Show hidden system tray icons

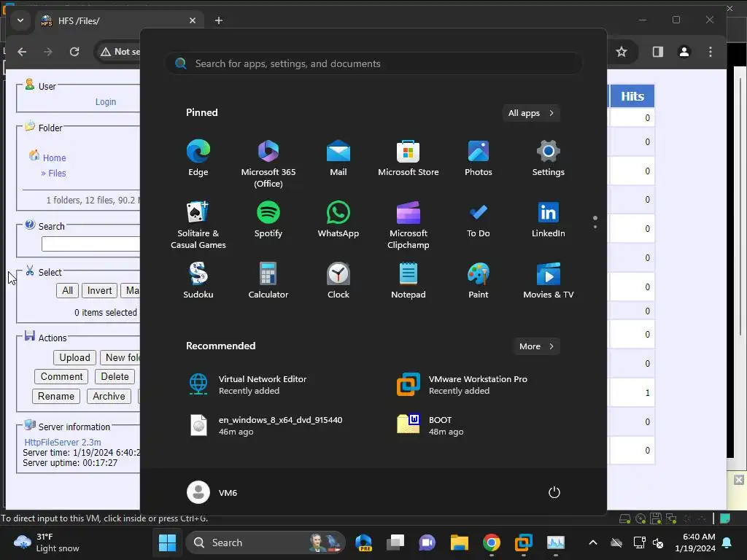point(592,542)
